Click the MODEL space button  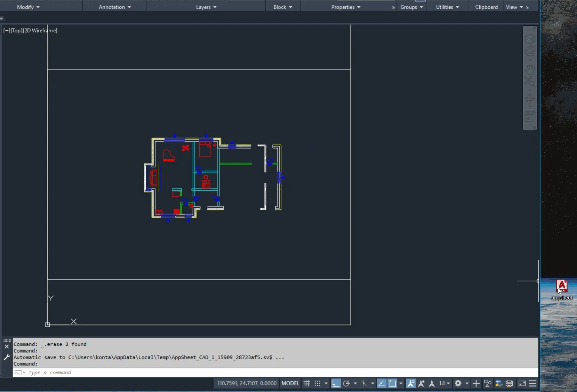tap(290, 383)
